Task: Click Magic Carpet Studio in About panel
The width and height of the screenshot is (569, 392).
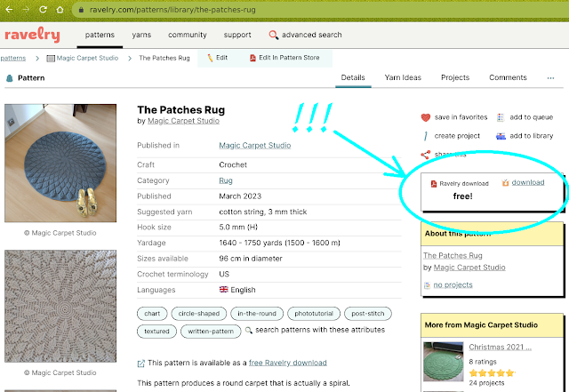Action: point(469,268)
